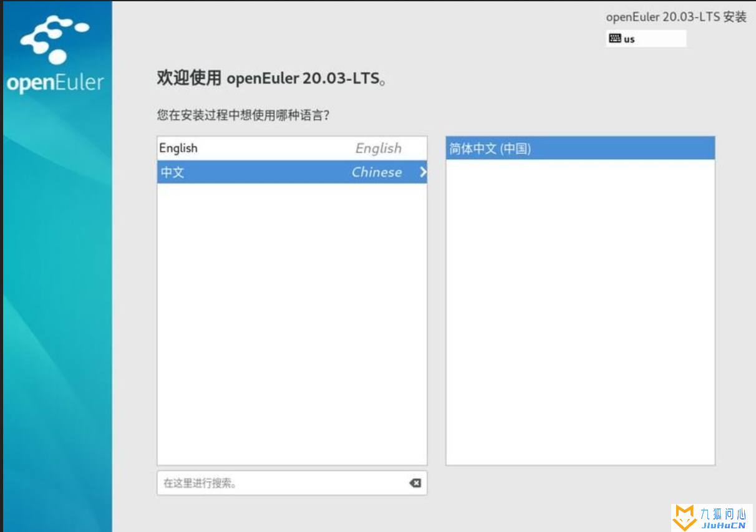The image size is (756, 532).
Task: Select English in the language list
Action: (292, 148)
